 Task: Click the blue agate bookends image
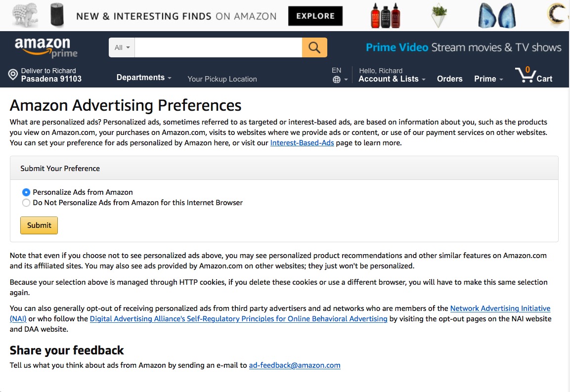coord(496,16)
